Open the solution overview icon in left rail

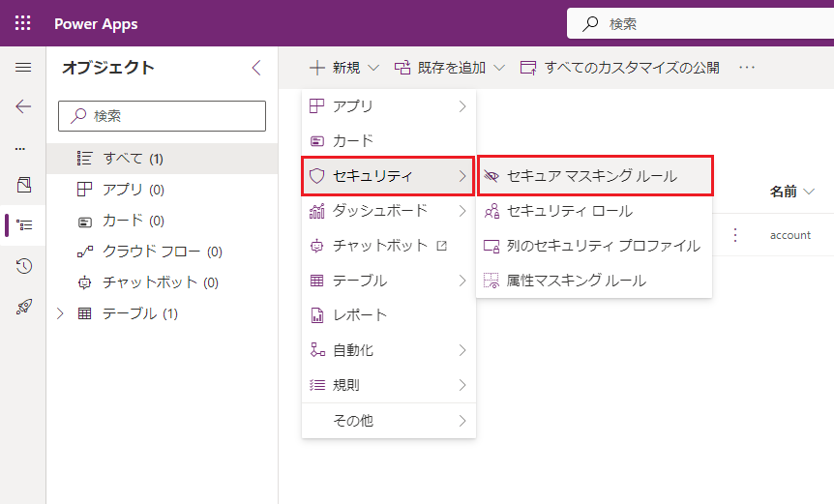[x=23, y=184]
